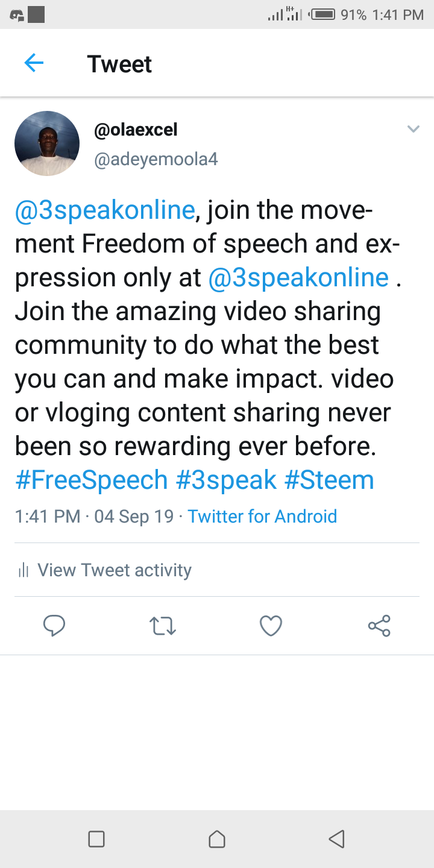Image resolution: width=434 pixels, height=868 pixels.
Task: Open the second @3speakonline mention
Action: [x=298, y=278]
